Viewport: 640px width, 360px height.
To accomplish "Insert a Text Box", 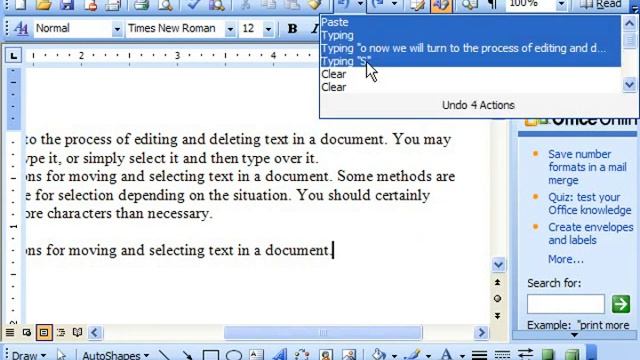I will point(257,354).
